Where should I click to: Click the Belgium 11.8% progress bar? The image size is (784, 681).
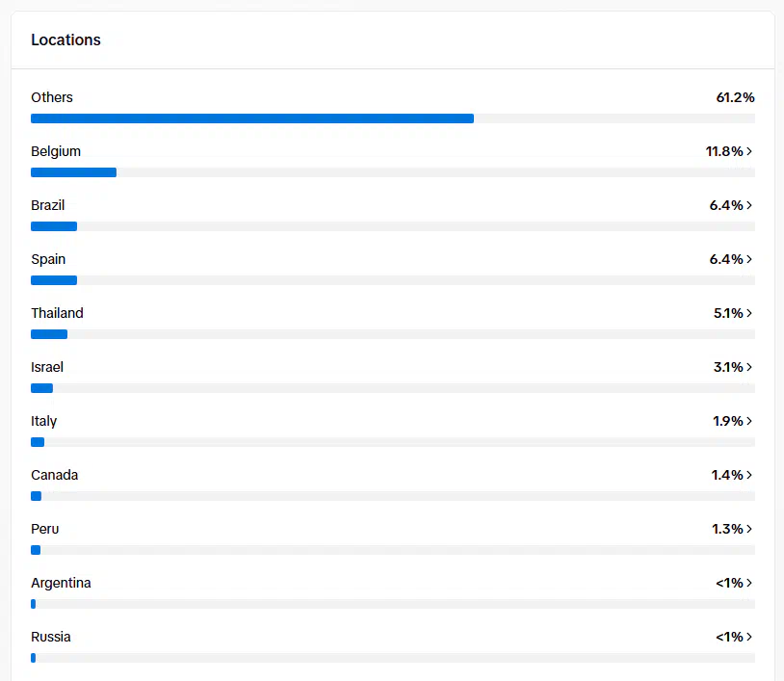point(392,172)
